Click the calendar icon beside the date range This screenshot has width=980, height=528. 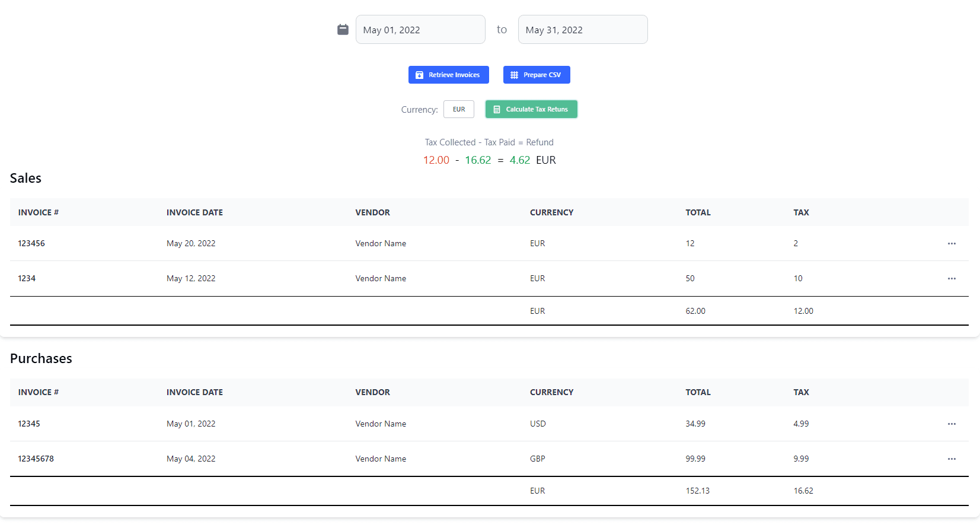(x=343, y=30)
